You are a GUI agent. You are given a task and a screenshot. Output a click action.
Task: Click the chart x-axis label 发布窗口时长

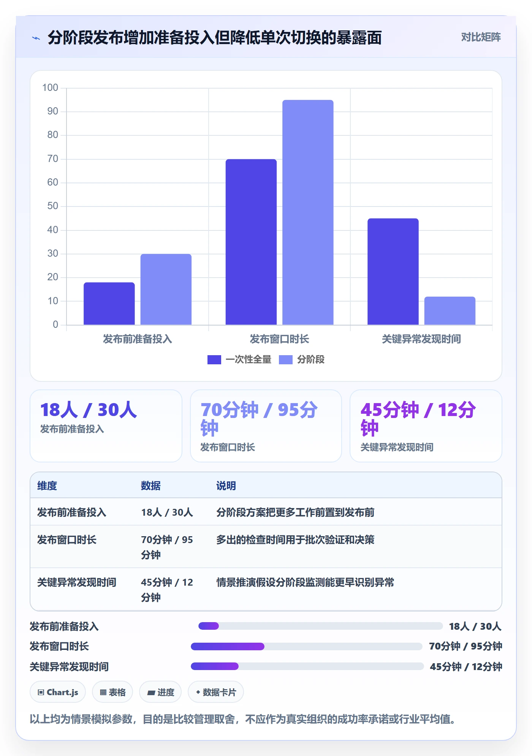[x=279, y=339]
